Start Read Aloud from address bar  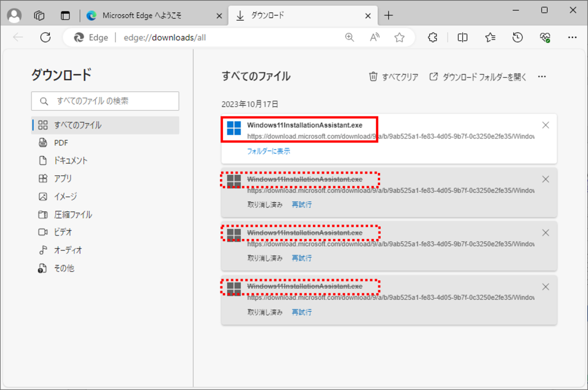pos(374,37)
